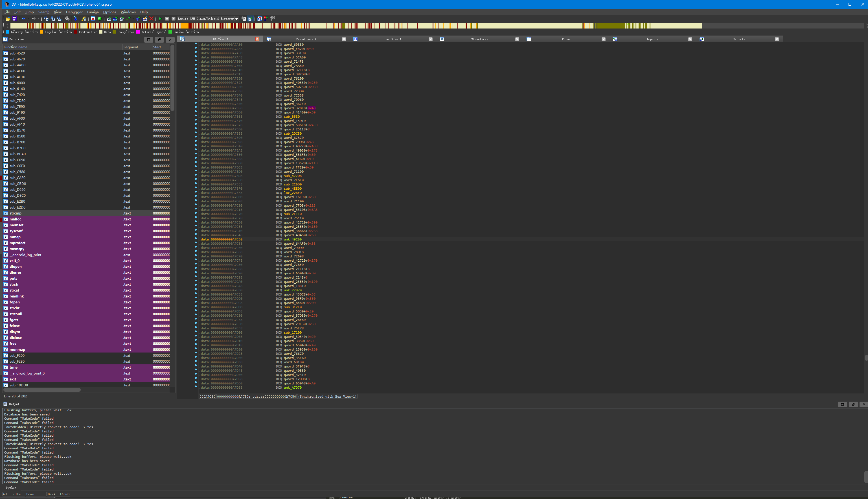Click the Save database icon
This screenshot has height=499, width=868.
coord(14,19)
